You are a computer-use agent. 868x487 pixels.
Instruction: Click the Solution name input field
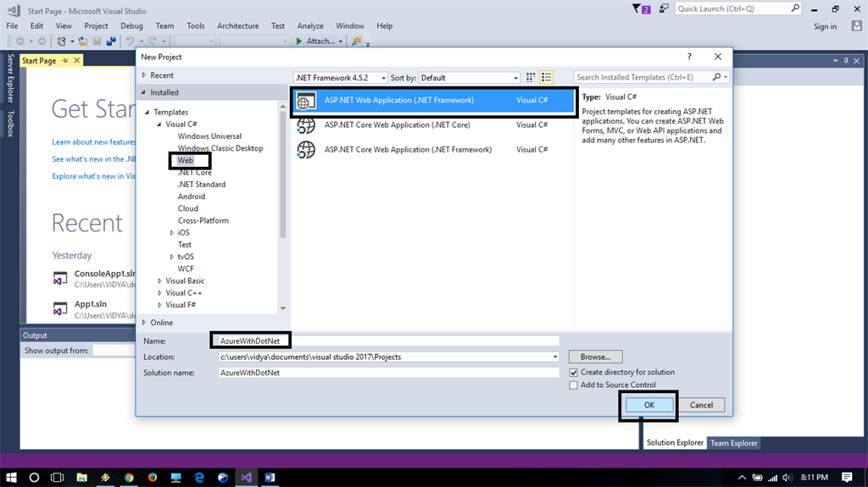click(388, 373)
